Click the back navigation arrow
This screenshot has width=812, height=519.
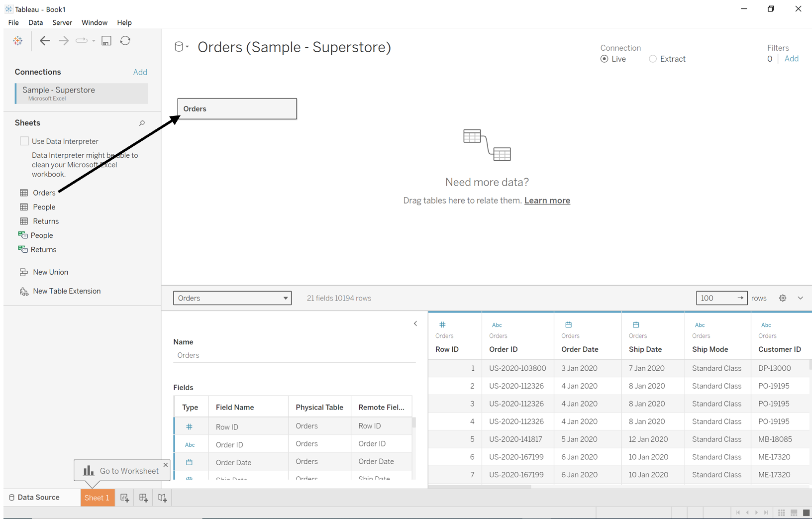[44, 40]
